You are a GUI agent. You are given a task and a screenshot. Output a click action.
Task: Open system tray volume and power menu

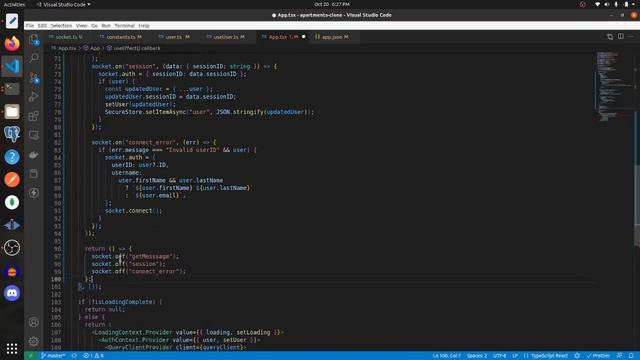point(616,4)
